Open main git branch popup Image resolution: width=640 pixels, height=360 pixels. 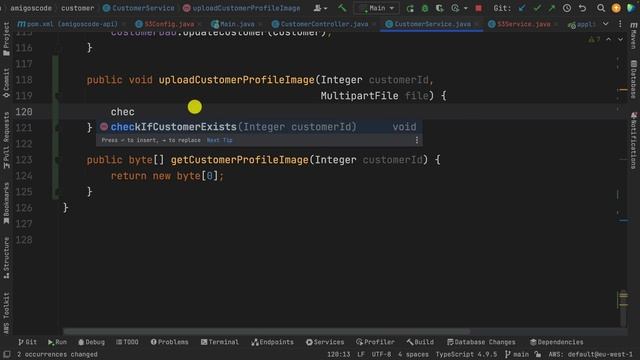(517, 354)
